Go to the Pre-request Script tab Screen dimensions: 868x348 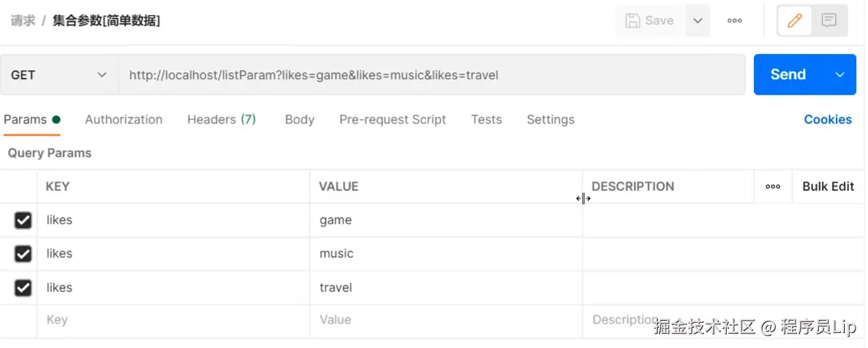392,119
